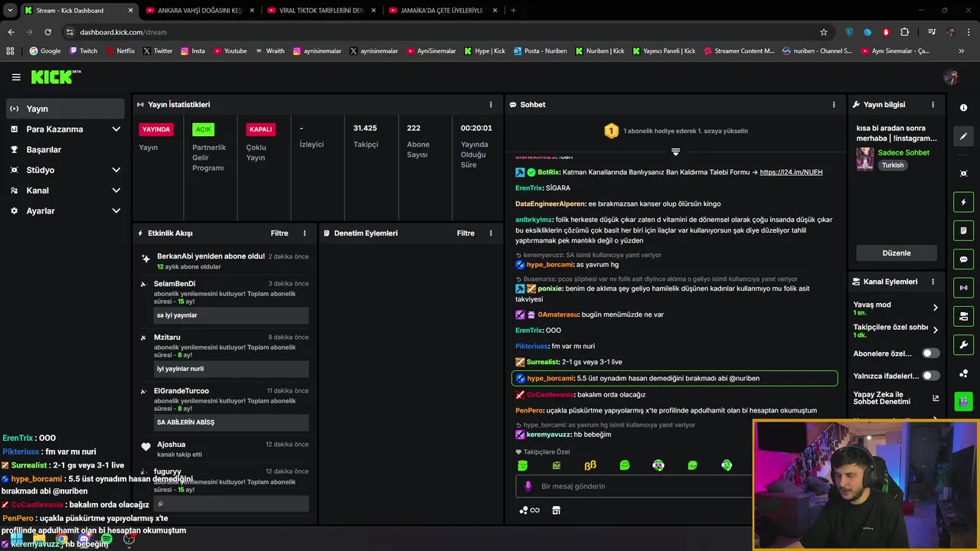Click the purple microphone icon in message box
This screenshot has height=551, width=980.
click(528, 486)
